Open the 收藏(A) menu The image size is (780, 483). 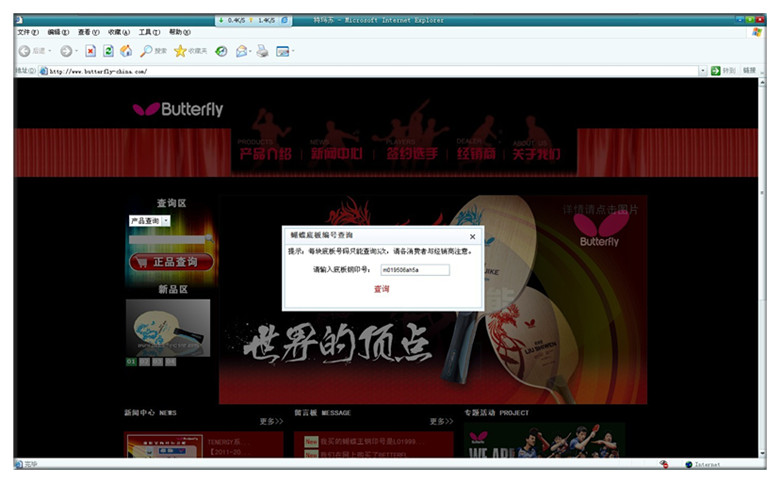[x=119, y=32]
